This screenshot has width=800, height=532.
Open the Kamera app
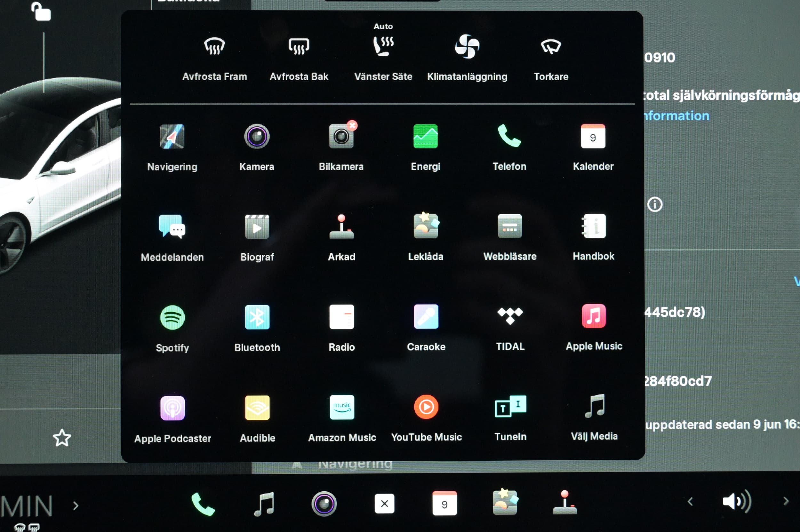tap(257, 136)
